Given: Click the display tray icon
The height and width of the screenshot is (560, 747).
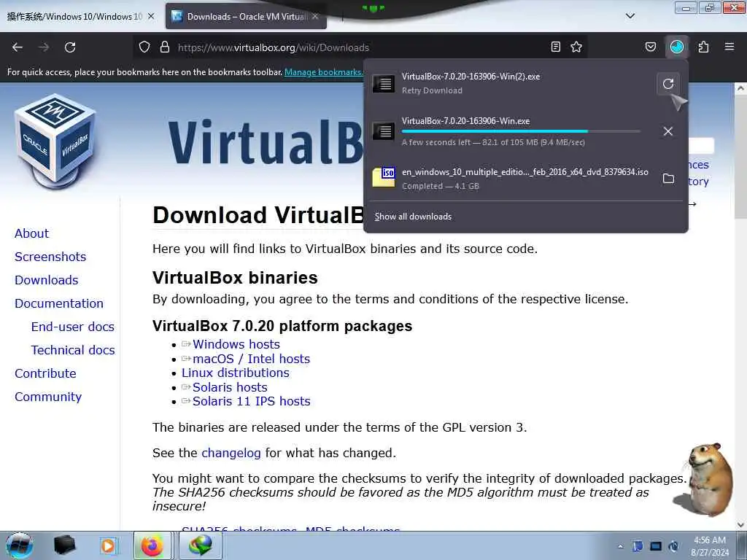Looking at the screenshot, I should tap(656, 546).
